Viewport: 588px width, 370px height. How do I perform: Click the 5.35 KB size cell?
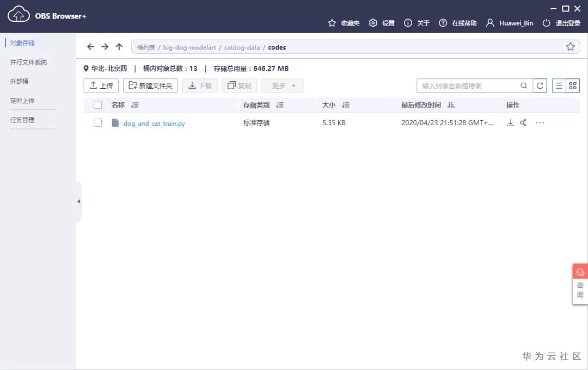(334, 122)
